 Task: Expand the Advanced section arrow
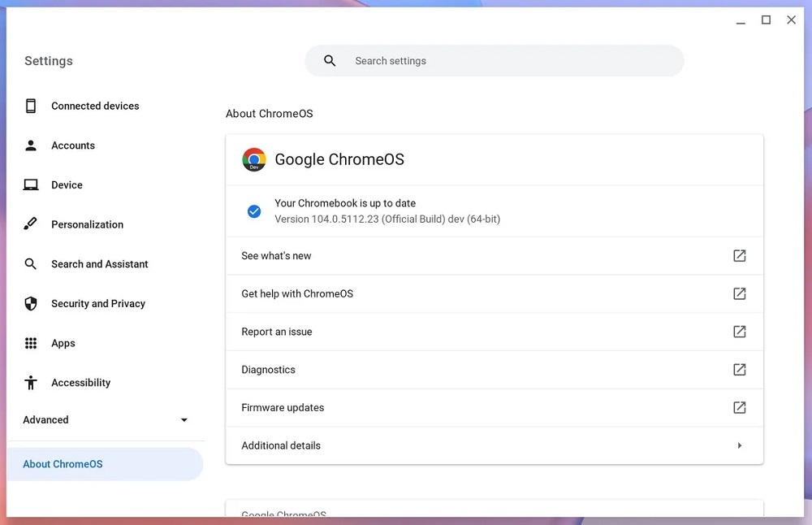click(184, 420)
